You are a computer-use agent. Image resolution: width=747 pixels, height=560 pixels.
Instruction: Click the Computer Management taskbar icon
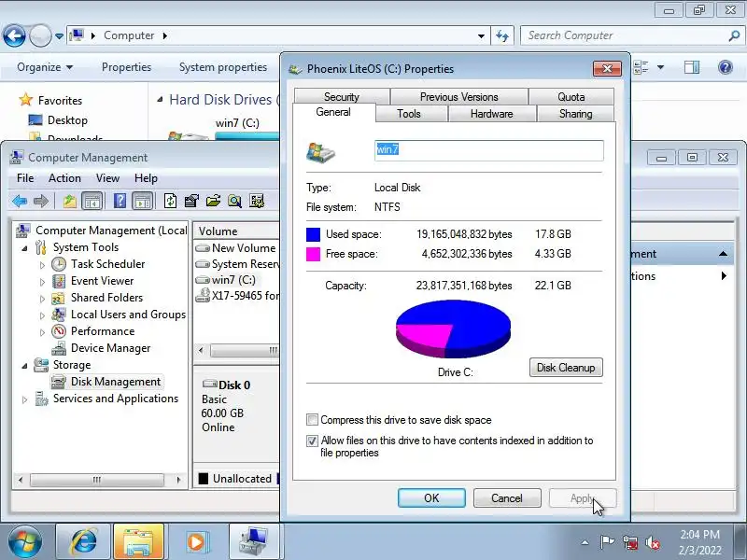[x=253, y=542]
